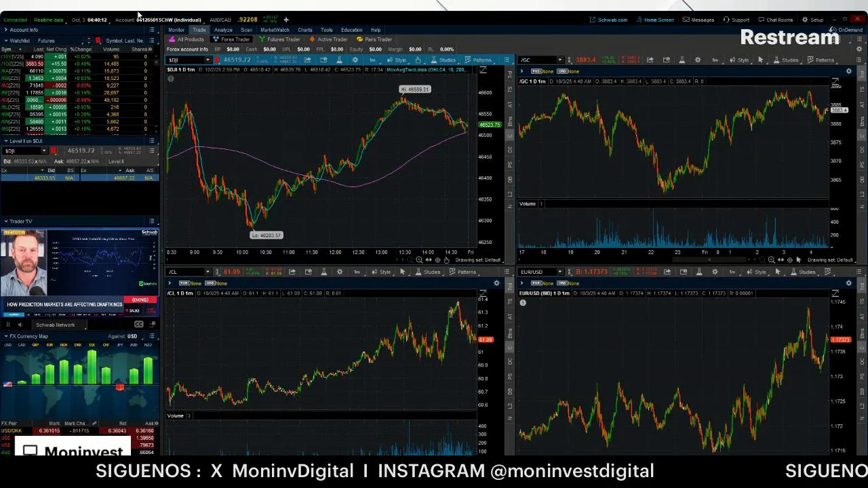Open the Account Info options menu icon
Viewport: 868px width, 488px height.
point(152,30)
